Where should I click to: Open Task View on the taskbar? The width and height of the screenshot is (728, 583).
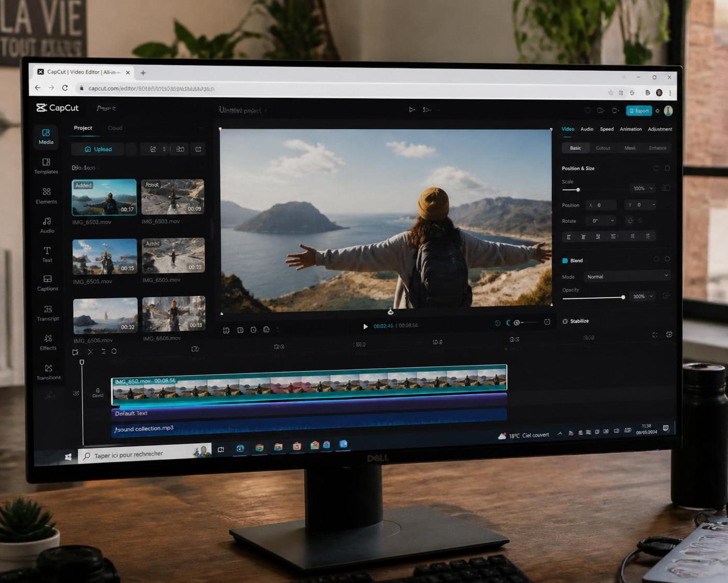coord(221,449)
